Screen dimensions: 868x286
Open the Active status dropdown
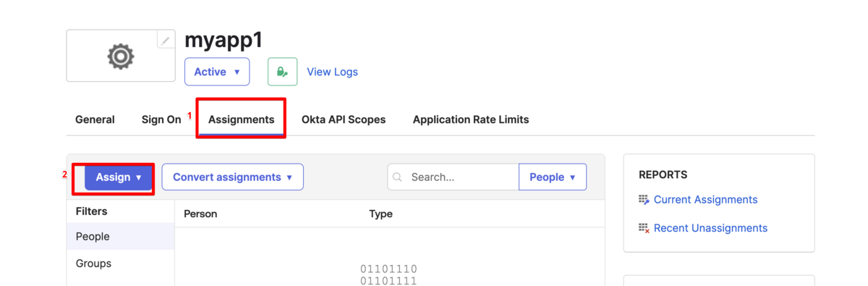pos(217,72)
